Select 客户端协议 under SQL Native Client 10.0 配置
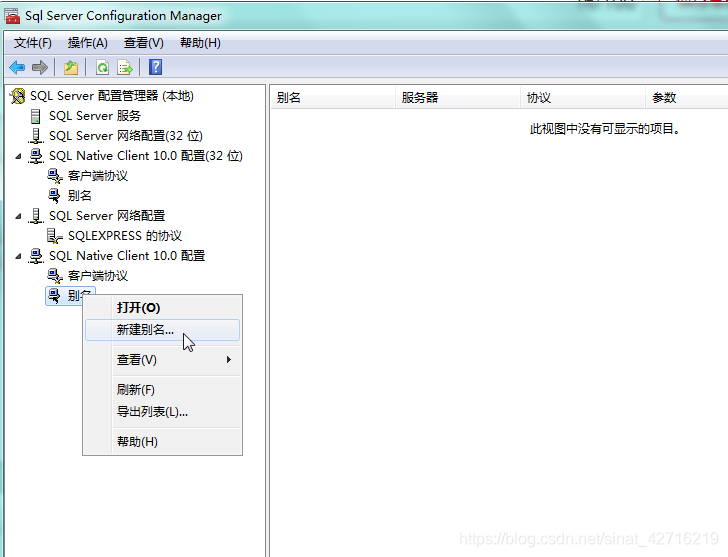 tap(98, 276)
